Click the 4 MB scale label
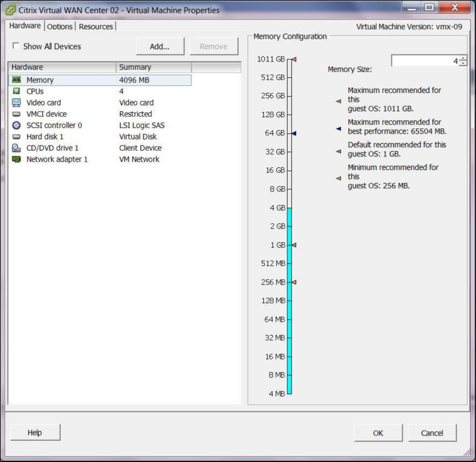The height and width of the screenshot is (462, 476). (x=277, y=394)
